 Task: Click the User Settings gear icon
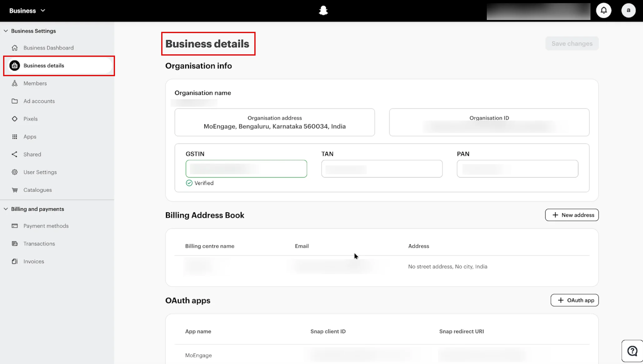click(15, 172)
